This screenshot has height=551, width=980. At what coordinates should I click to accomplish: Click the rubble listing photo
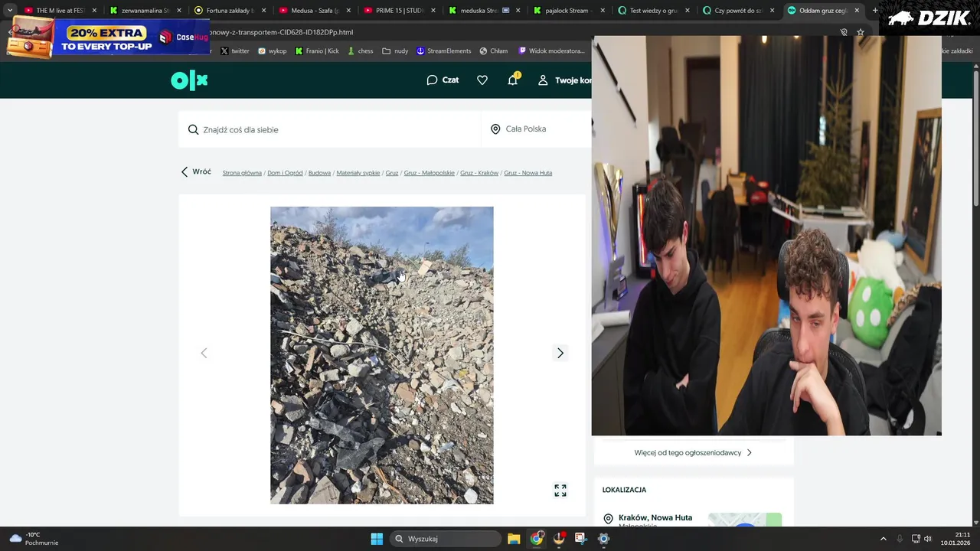tap(381, 355)
